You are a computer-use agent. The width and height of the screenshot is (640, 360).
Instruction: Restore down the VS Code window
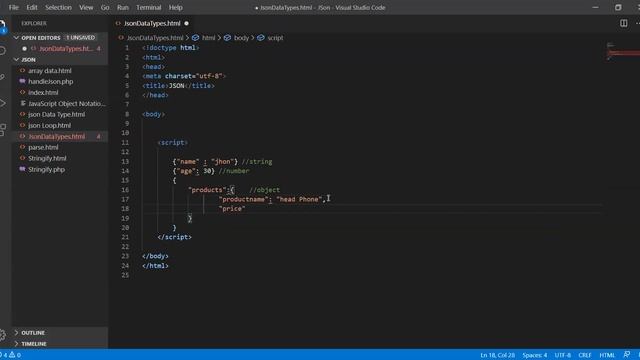click(x=618, y=7)
